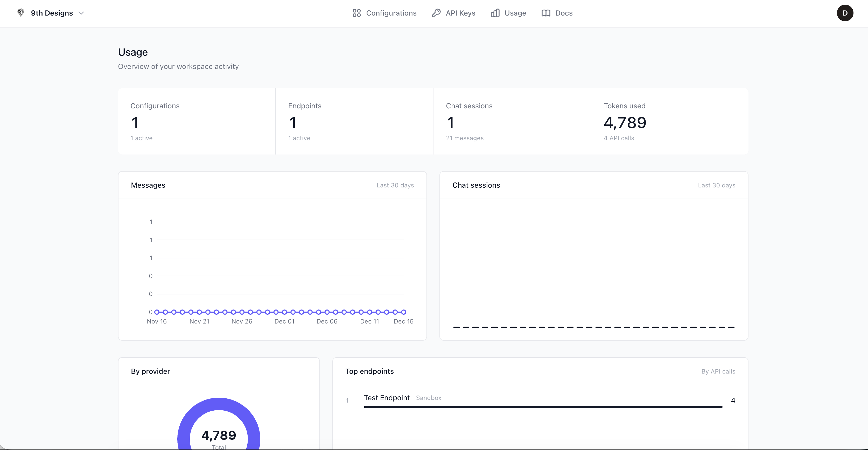Open the Docs section
This screenshot has height=450, width=868.
tap(564, 13)
